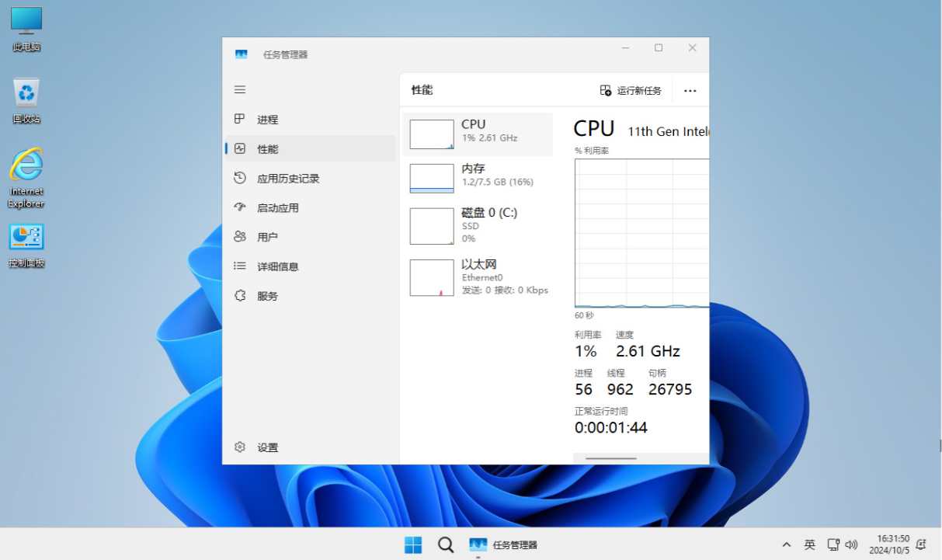Click the 详细信息 list icon
942x560 pixels.
(240, 266)
